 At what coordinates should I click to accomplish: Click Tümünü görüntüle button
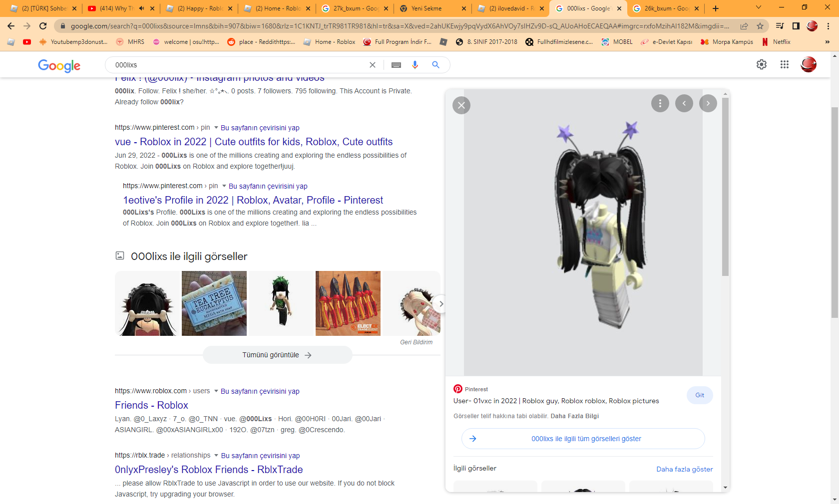277,355
